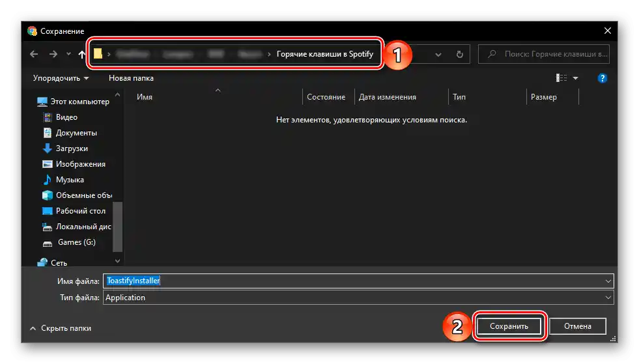Open the 'Упорядочить' menu
639x364 pixels.
[61, 78]
